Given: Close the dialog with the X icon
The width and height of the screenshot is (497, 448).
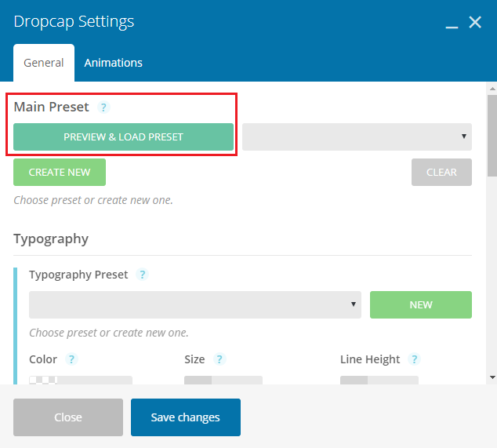Looking at the screenshot, I should (x=475, y=22).
